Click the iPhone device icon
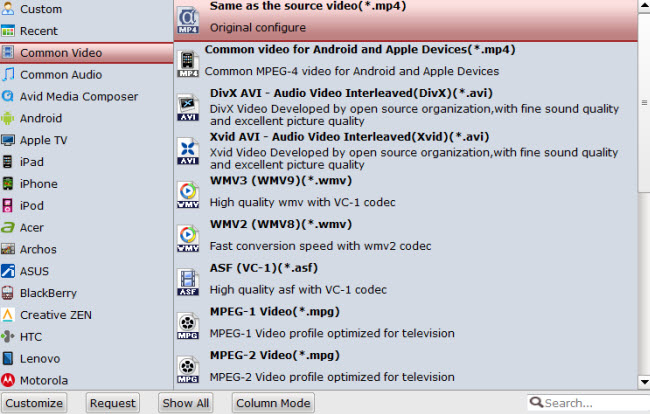This screenshot has height=414, width=650. pos(7,184)
